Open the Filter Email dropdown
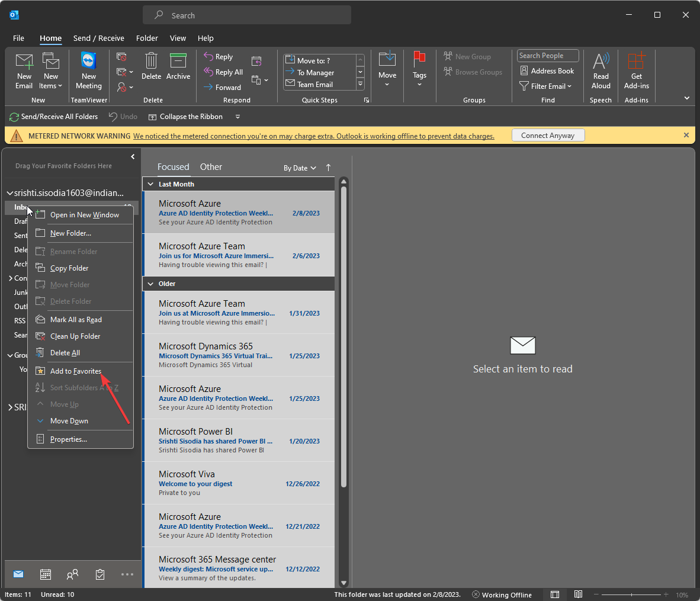Image resolution: width=700 pixels, height=601 pixels. [545, 86]
